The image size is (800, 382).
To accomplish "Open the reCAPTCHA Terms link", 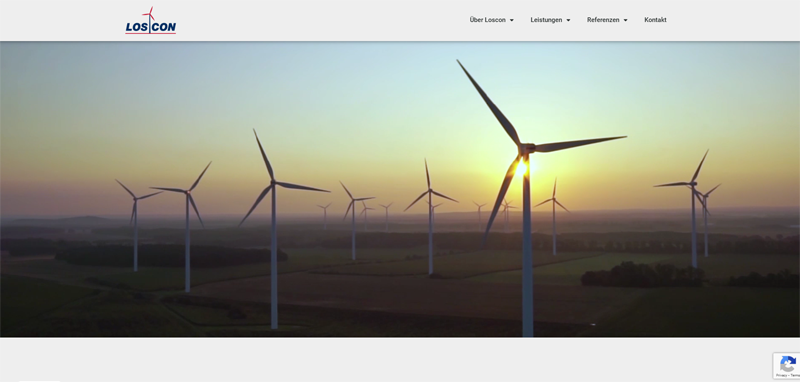I will [795, 375].
